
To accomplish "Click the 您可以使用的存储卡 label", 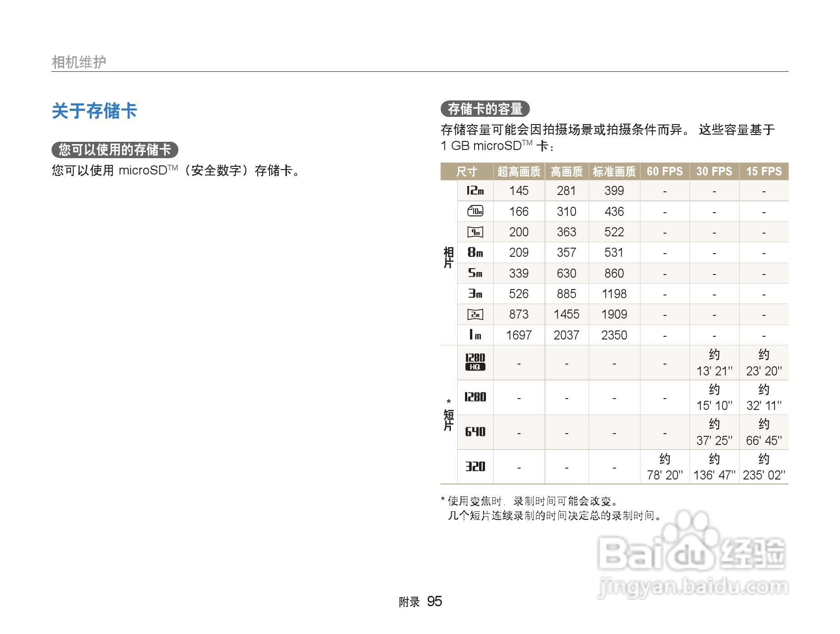I will (115, 150).
